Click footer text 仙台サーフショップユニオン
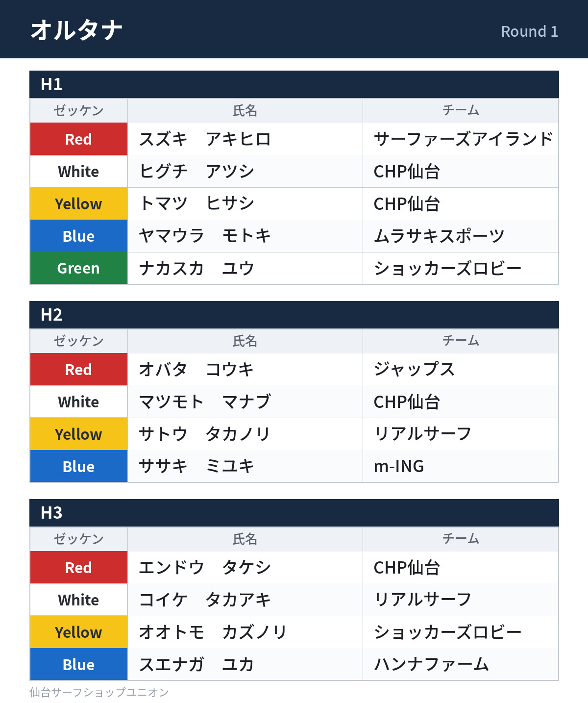This screenshot has height=703, width=588. coord(99,692)
